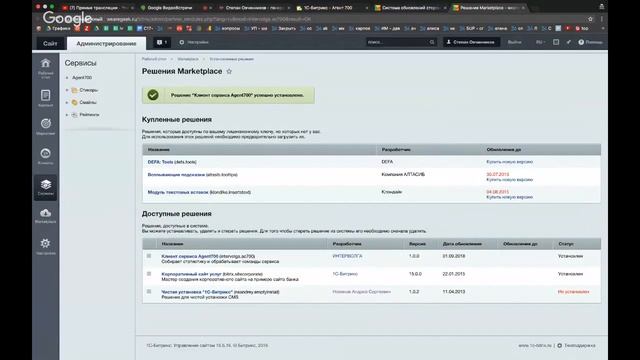Click the Техподдержка icon in footer
The width and height of the screenshot is (640, 360).
pos(560,345)
